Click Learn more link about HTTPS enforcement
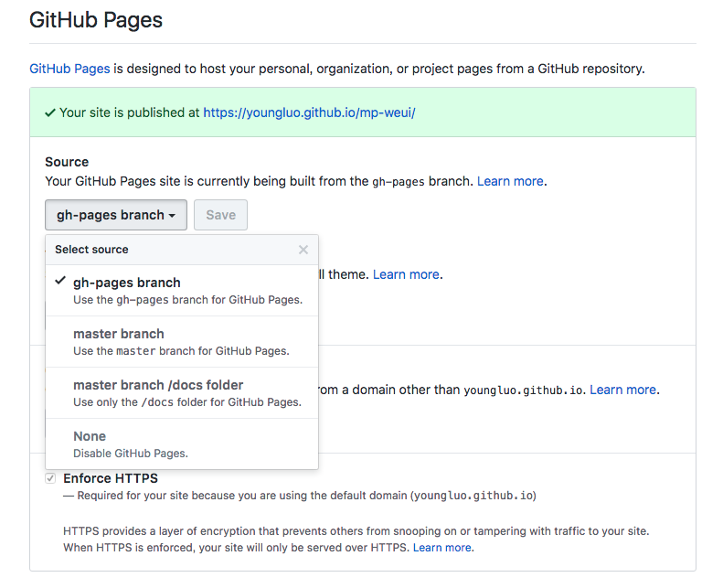Viewport: 723px width, 588px height. point(442,548)
